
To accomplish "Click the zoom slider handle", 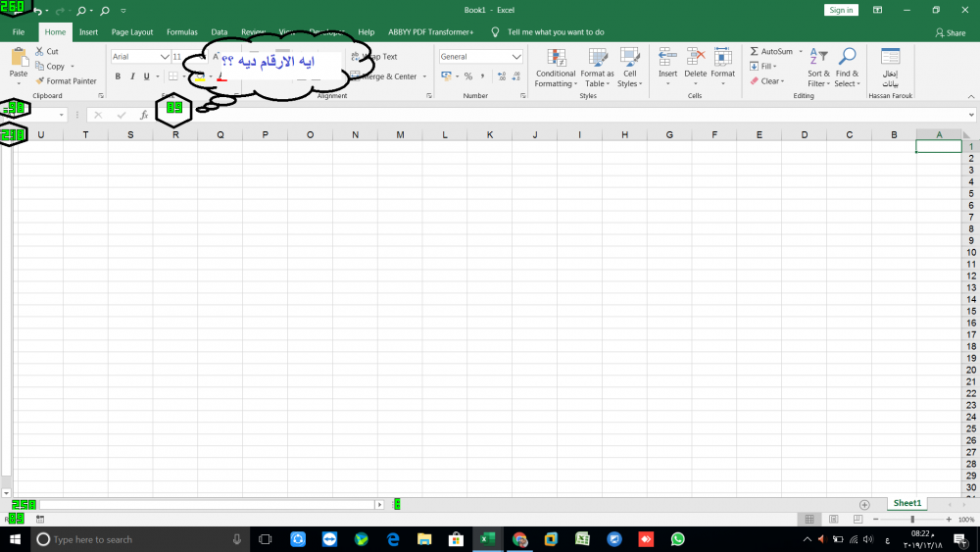I will click(912, 520).
